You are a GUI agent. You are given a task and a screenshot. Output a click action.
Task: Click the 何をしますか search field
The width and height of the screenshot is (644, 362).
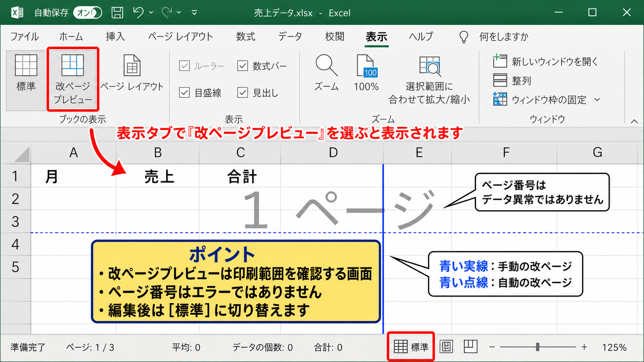(x=503, y=37)
